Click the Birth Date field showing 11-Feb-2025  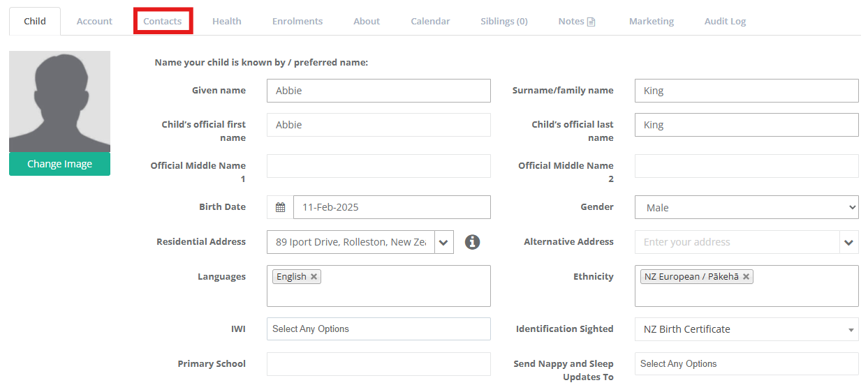(x=392, y=207)
